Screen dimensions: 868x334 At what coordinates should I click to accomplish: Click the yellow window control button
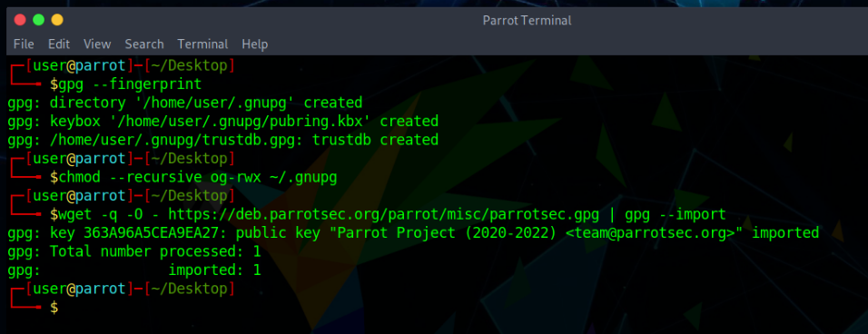pos(57,21)
